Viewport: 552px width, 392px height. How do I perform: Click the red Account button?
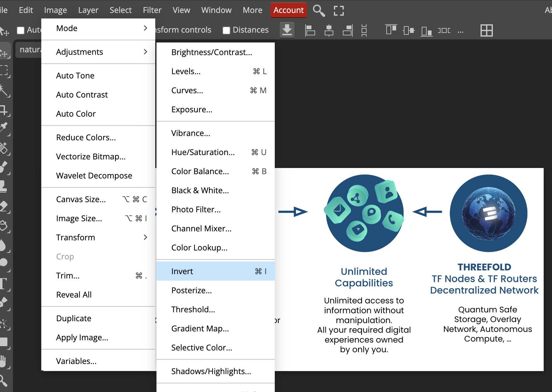tap(288, 10)
